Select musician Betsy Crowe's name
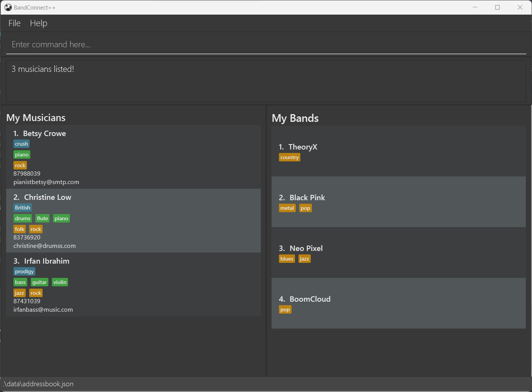This screenshot has width=532, height=392. [x=45, y=133]
